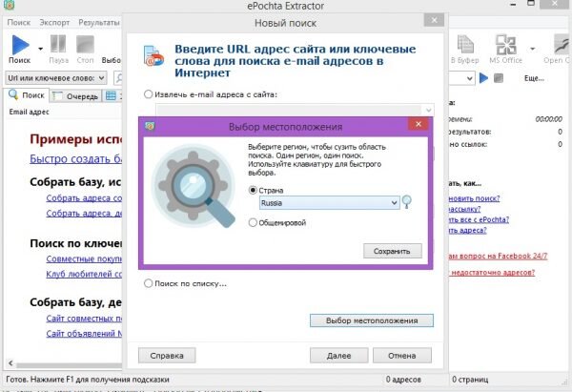The image size is (572, 392).
Task: Select Страна radio button
Action: 253,190
